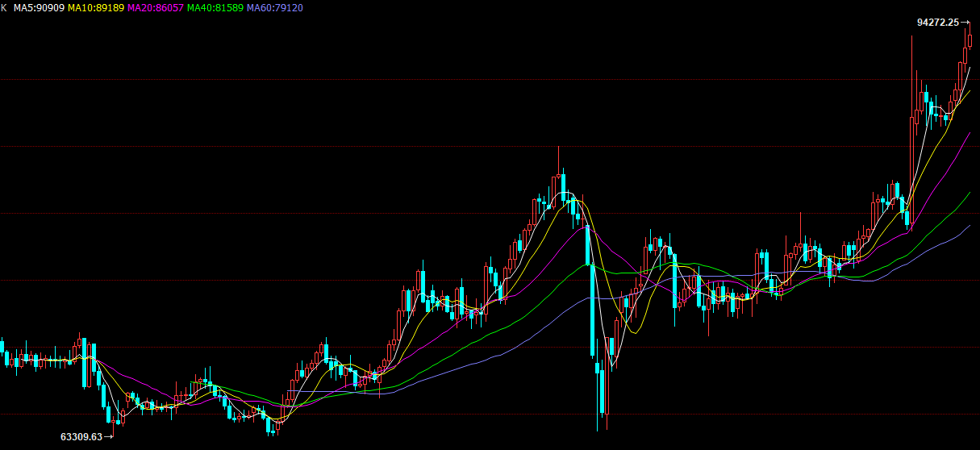
Task: Select the MA20:86057 indicator label
Action: 156,7
